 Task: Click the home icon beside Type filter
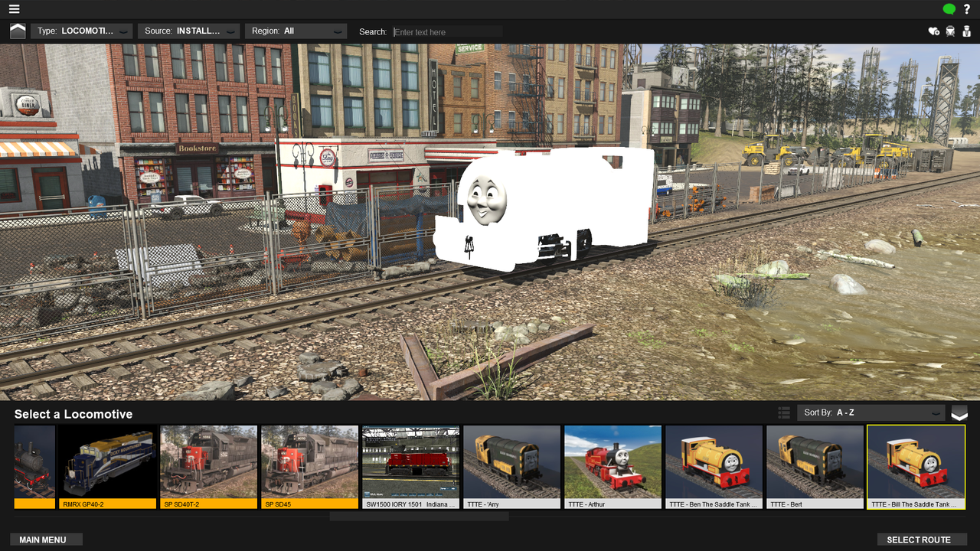[x=18, y=31]
